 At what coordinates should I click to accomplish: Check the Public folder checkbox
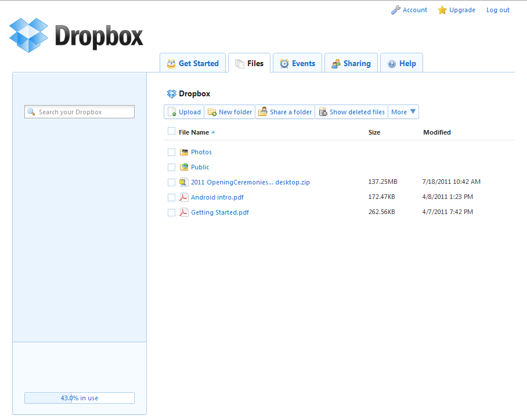click(171, 167)
